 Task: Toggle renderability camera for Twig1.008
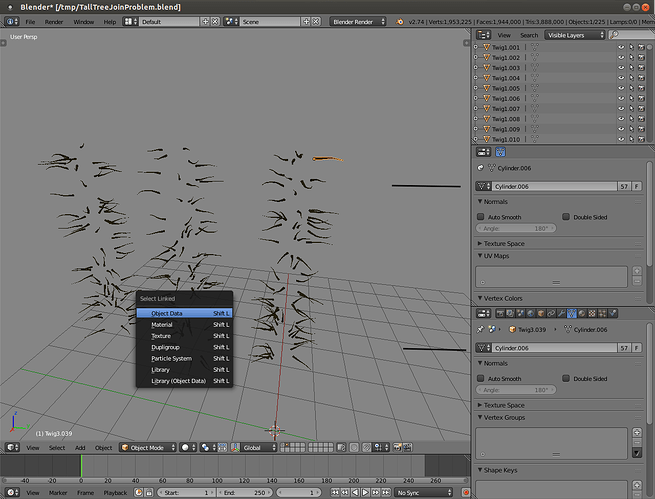(x=641, y=119)
